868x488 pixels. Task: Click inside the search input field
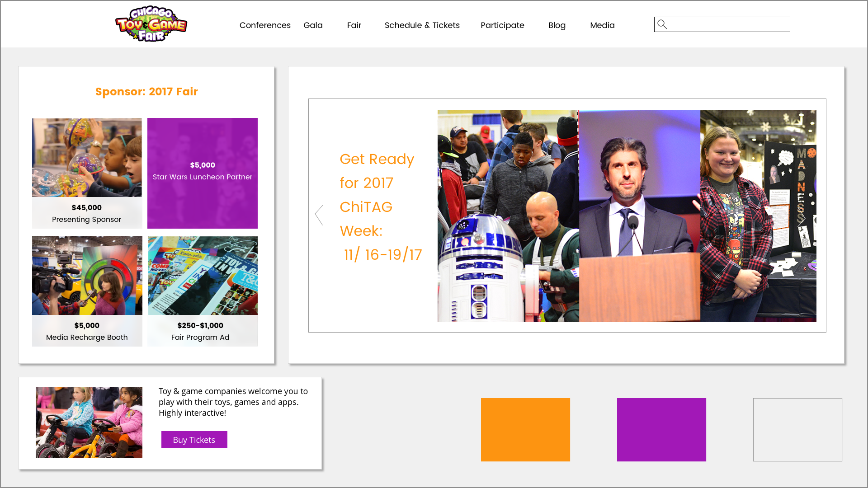(722, 24)
